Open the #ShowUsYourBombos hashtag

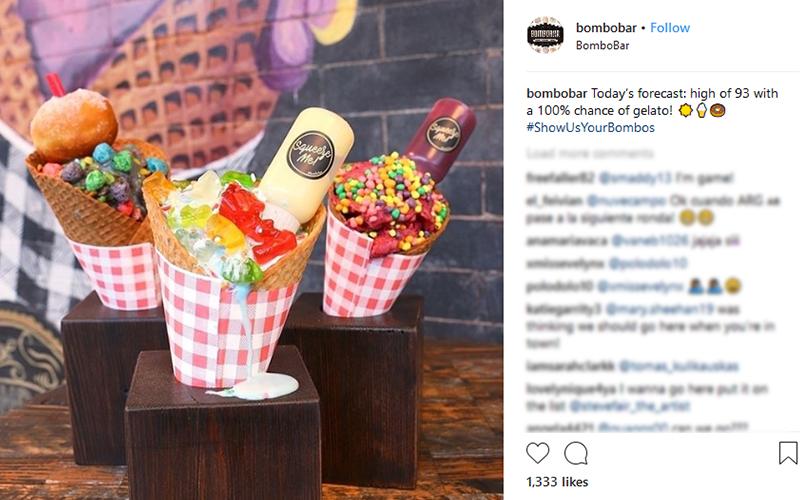pyautogui.click(x=590, y=127)
